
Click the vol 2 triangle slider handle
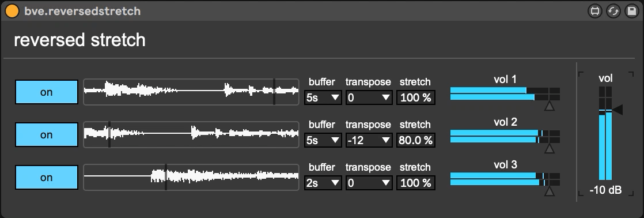pos(549,148)
